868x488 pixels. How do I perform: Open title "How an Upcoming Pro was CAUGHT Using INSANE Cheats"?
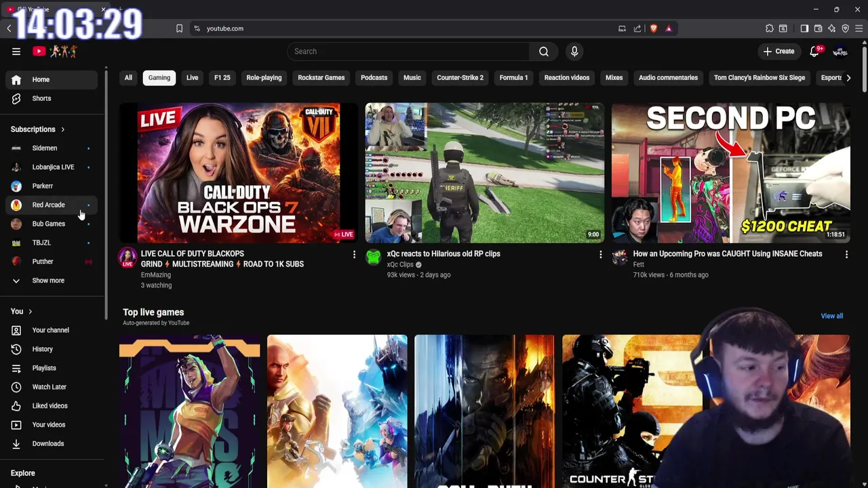[728, 254]
